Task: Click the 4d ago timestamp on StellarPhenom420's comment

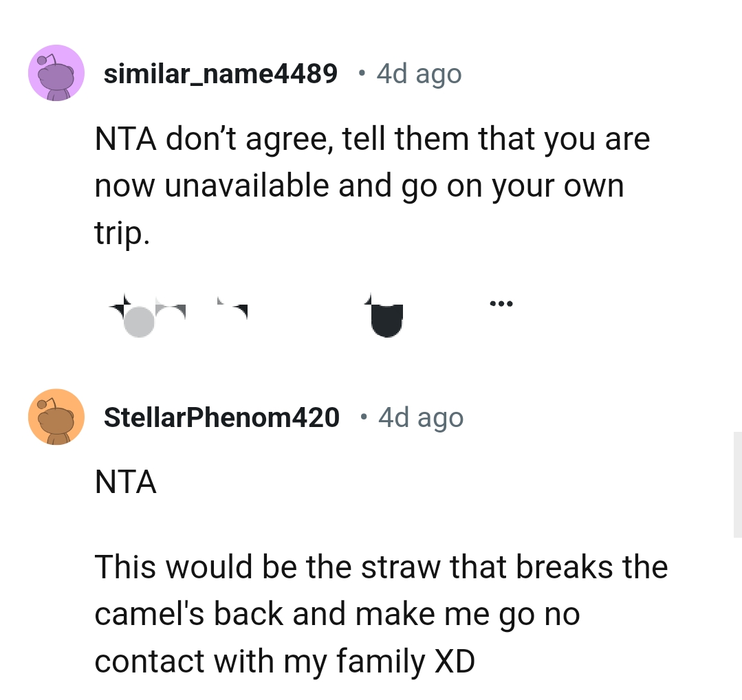Action: pos(420,417)
